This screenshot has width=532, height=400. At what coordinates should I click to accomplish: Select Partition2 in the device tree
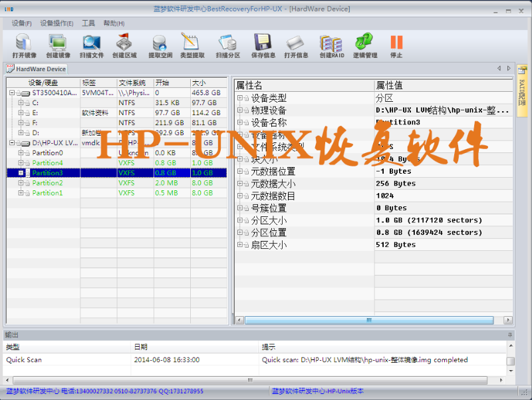pyautogui.click(x=47, y=183)
